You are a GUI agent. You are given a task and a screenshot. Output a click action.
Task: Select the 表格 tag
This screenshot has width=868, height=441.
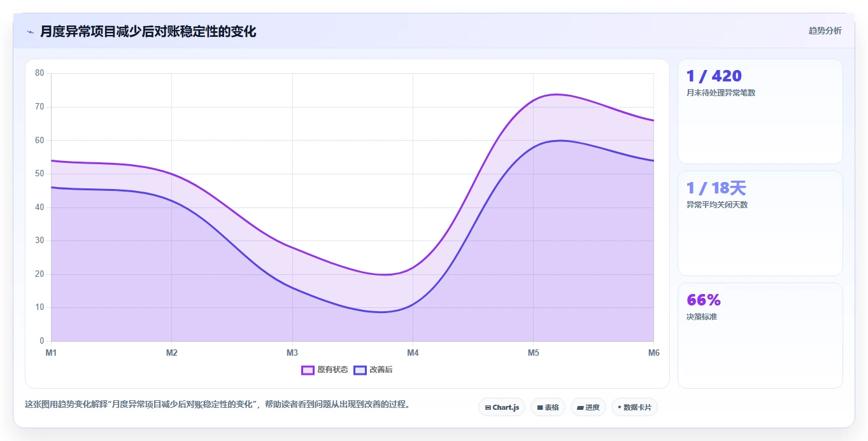tap(548, 407)
